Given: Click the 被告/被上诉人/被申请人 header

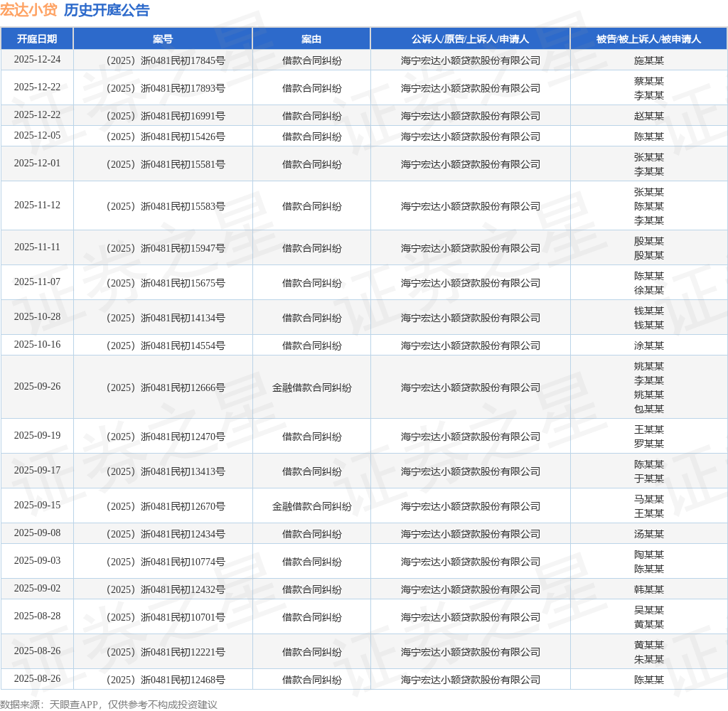Looking at the screenshot, I should point(648,39).
